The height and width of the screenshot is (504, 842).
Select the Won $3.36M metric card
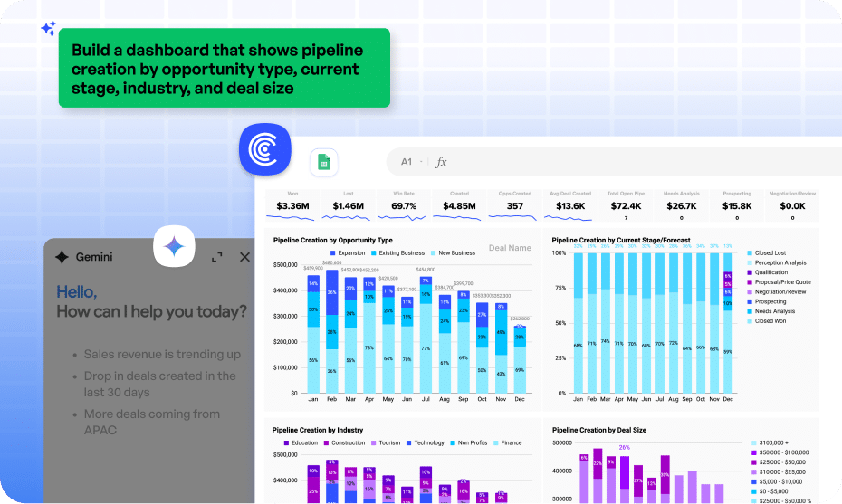tap(292, 205)
